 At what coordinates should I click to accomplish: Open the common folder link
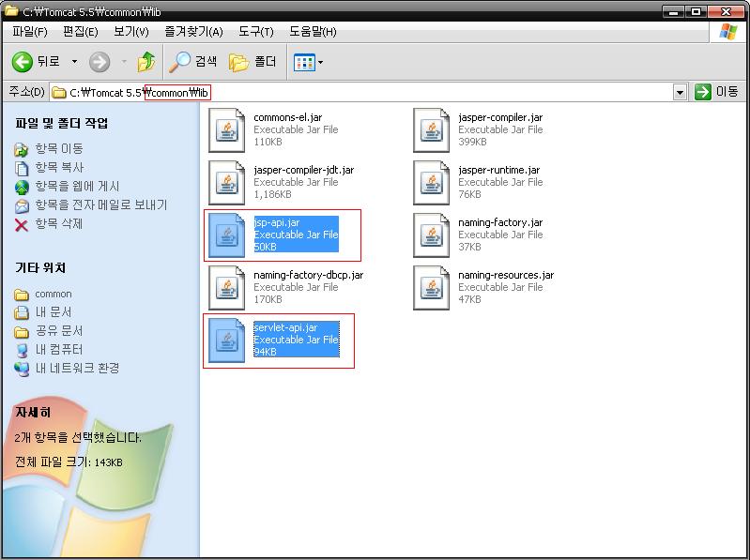coord(54,294)
